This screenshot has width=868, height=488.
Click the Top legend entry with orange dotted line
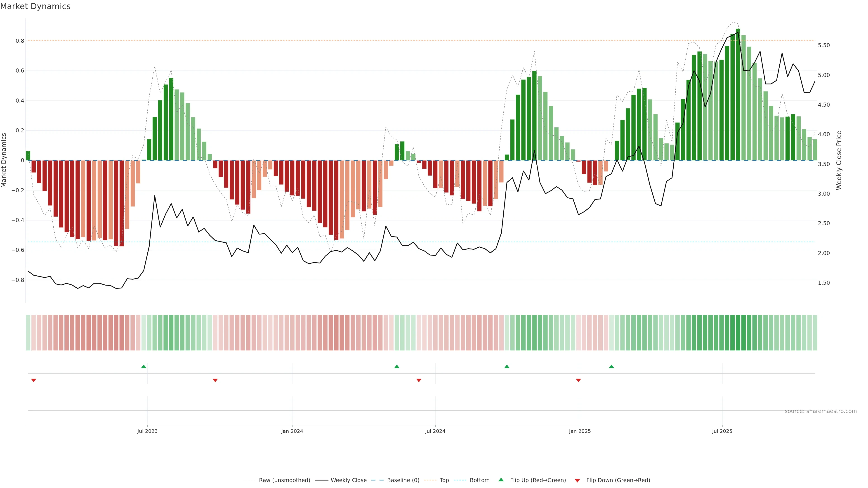[x=444, y=480]
